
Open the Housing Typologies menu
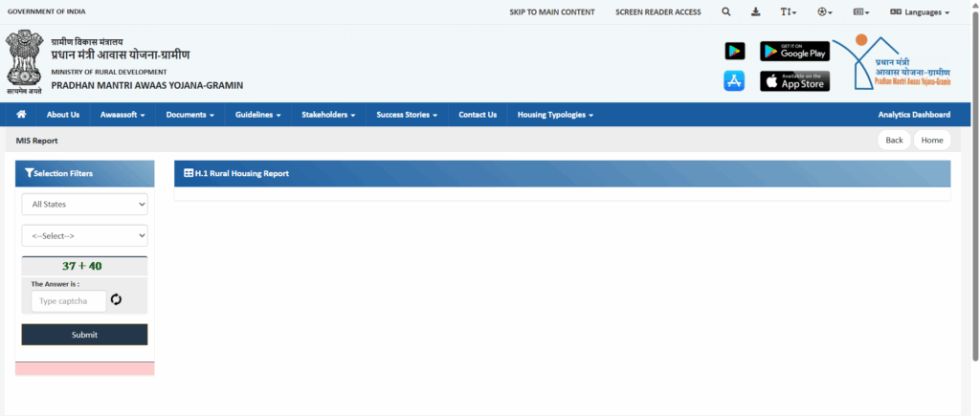[x=555, y=115]
